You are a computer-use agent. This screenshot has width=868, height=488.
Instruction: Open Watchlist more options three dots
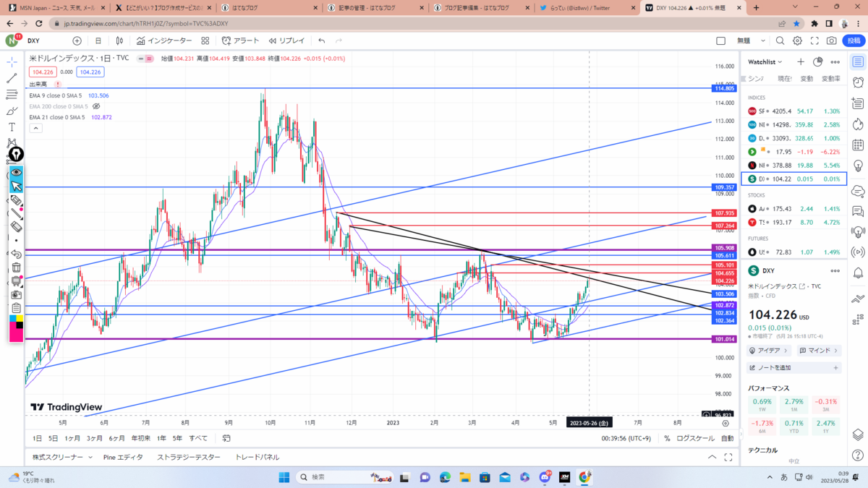pyautogui.click(x=835, y=62)
